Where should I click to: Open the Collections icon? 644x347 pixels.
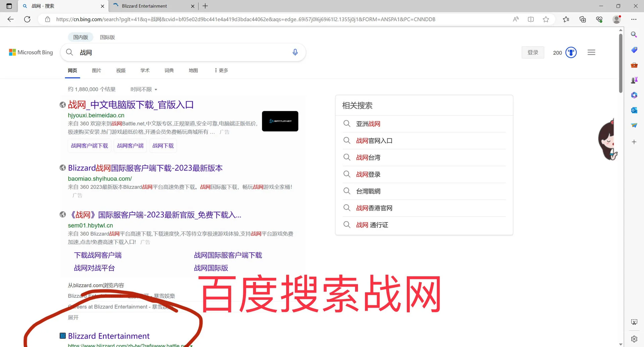click(x=583, y=19)
